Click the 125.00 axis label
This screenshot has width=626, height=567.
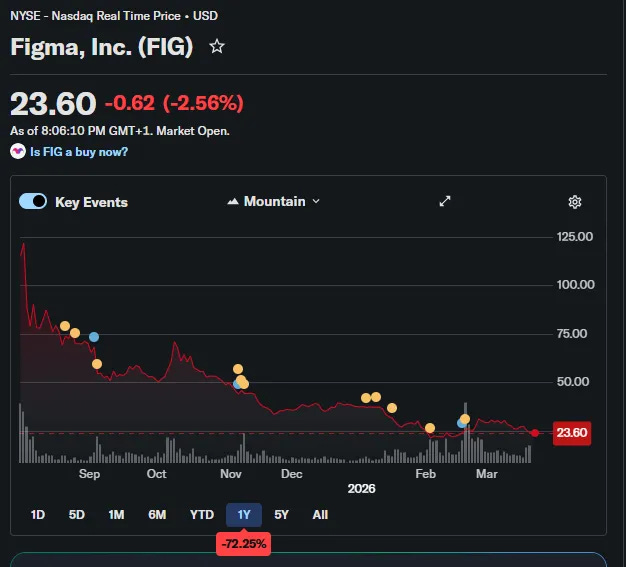(x=575, y=237)
